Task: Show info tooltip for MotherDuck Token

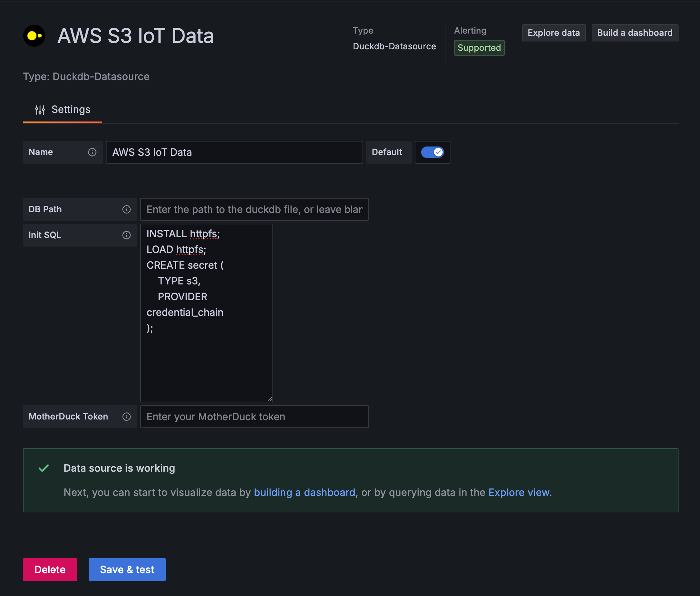Action: pos(127,417)
